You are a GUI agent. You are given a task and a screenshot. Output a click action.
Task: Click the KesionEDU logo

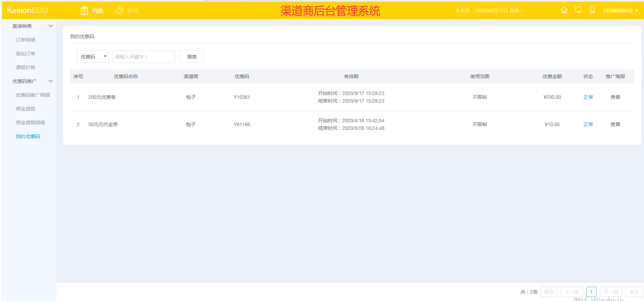tap(27, 10)
